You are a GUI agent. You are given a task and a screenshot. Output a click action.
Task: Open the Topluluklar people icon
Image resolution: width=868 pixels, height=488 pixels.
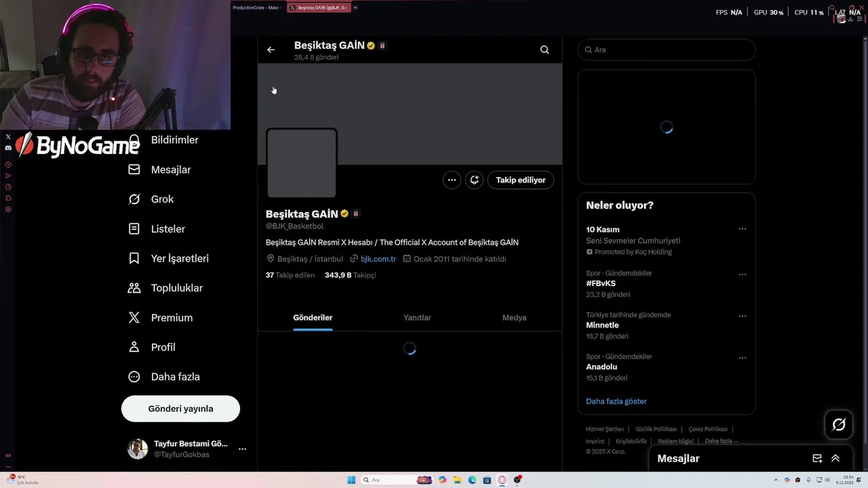click(134, 288)
